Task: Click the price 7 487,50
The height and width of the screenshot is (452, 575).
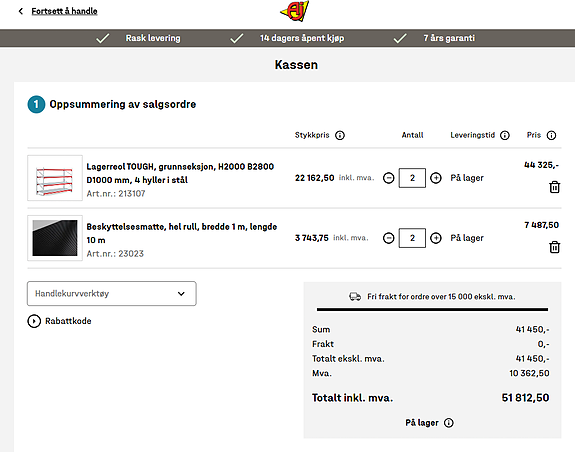Action: [542, 225]
